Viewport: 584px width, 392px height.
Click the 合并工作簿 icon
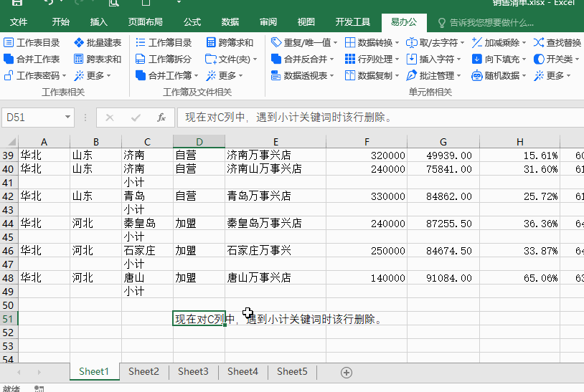coord(140,75)
